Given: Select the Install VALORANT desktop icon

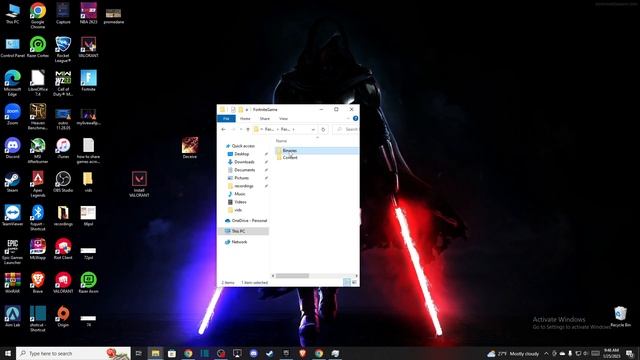Looking at the screenshot, I should (139, 184).
